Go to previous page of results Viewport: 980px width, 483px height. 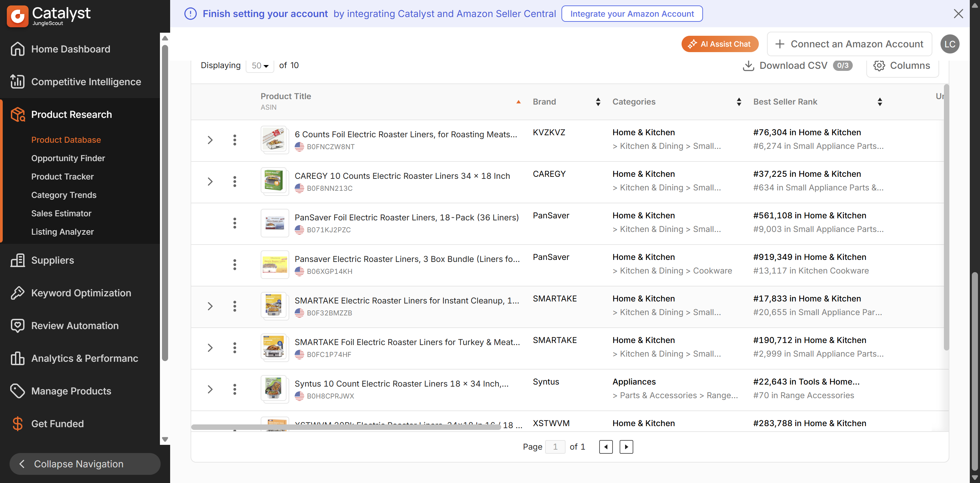pos(606,447)
